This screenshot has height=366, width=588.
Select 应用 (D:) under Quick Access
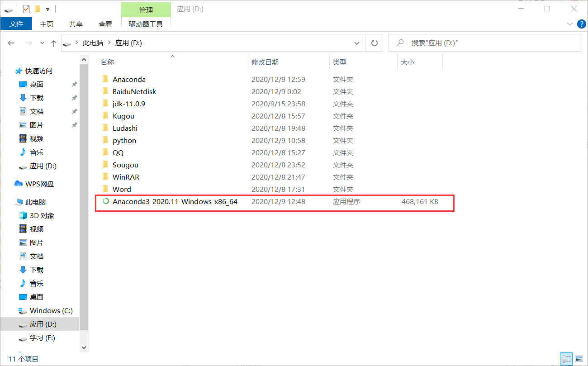pos(43,166)
